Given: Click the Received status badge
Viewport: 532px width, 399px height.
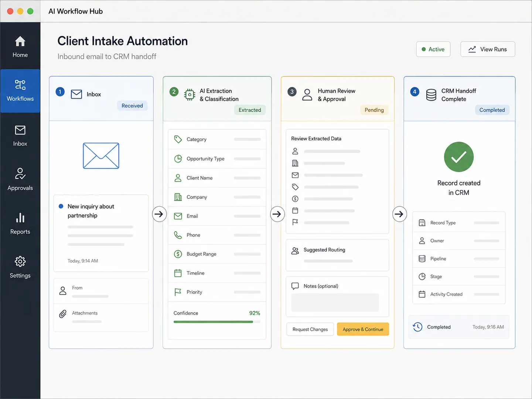Looking at the screenshot, I should click(x=132, y=106).
